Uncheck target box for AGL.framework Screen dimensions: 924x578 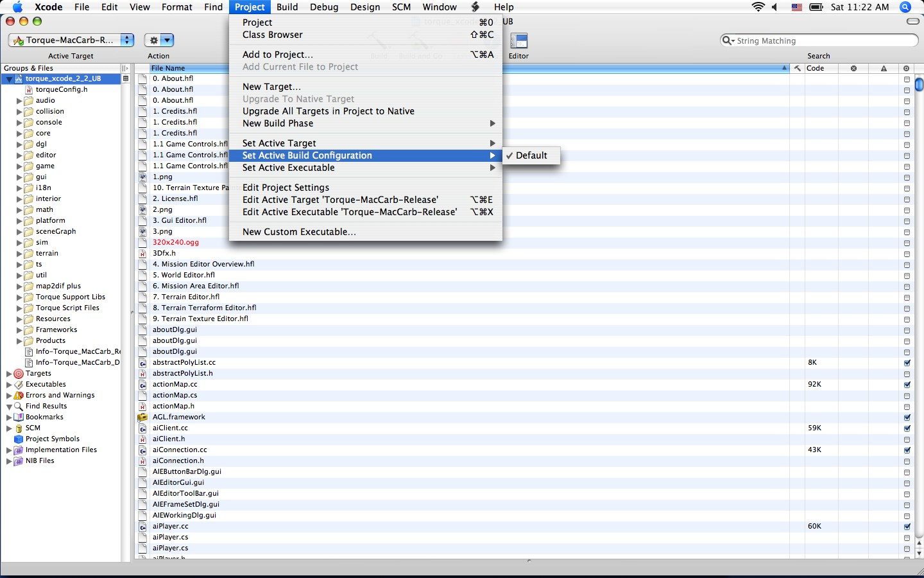tap(907, 417)
